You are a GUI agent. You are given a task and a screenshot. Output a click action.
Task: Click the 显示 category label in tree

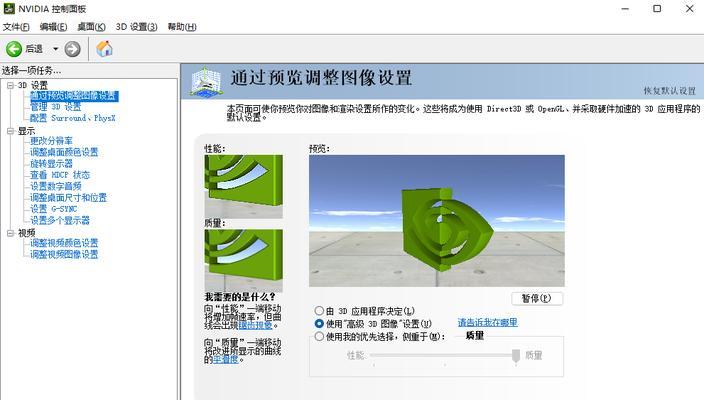click(26, 131)
